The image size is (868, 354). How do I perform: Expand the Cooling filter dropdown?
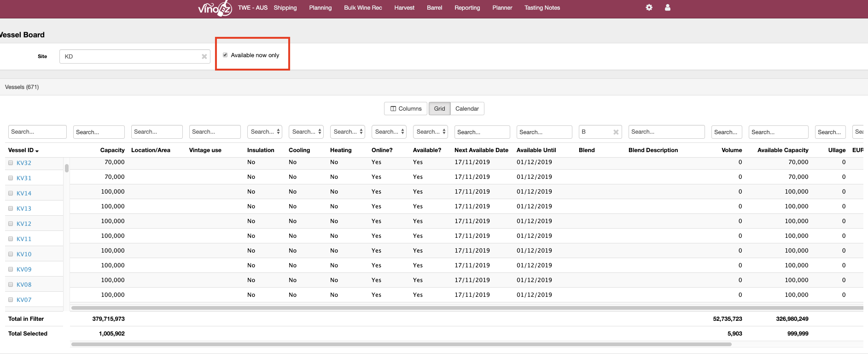click(306, 132)
